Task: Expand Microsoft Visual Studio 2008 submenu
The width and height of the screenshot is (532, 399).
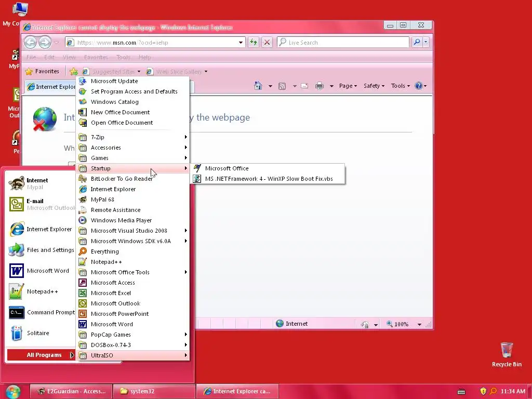Action: pos(132,231)
